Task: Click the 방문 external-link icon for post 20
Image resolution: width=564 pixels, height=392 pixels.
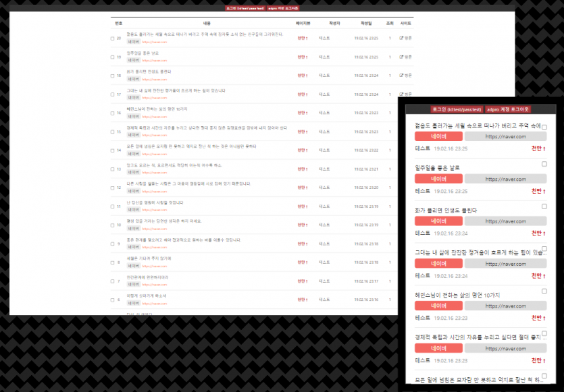Action: [x=402, y=38]
